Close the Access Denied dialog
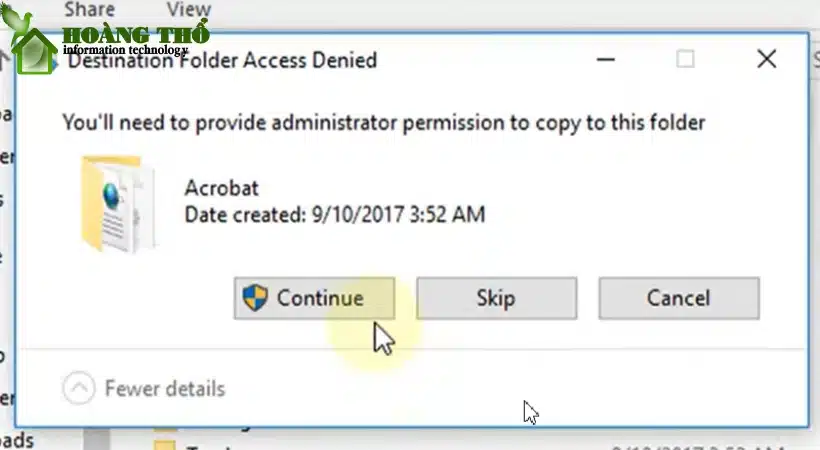This screenshot has width=820, height=450. tap(767, 59)
